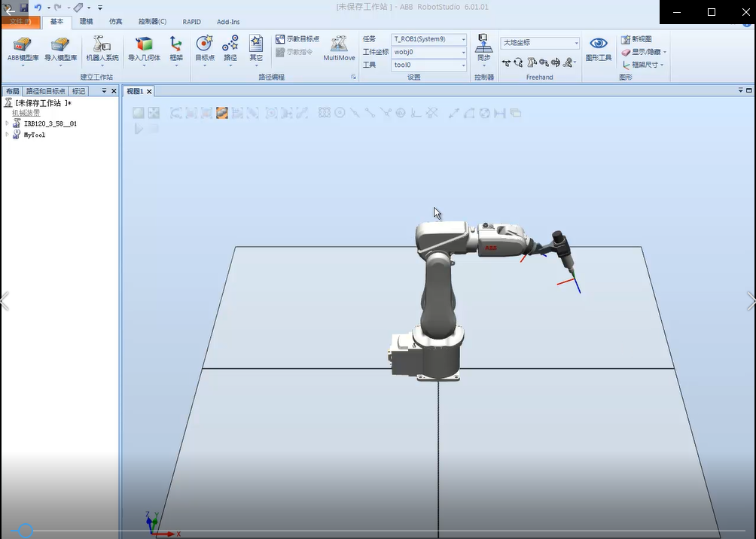Image resolution: width=756 pixels, height=539 pixels.
Task: Select the Freehand jog linear tool
Action: click(544, 62)
